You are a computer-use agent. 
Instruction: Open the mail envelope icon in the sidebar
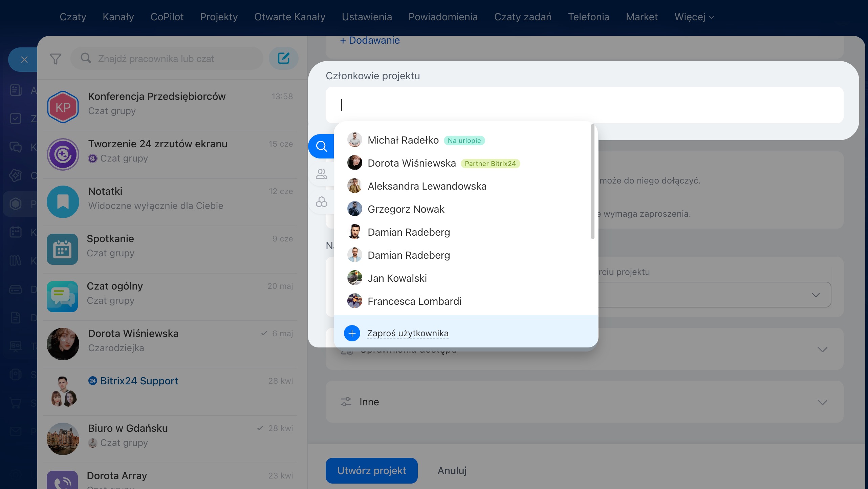pos(16,431)
